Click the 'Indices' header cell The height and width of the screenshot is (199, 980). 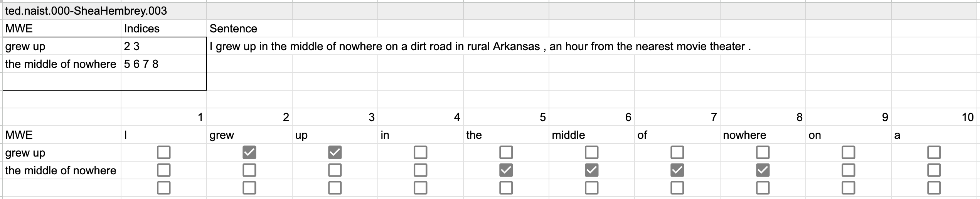click(163, 29)
